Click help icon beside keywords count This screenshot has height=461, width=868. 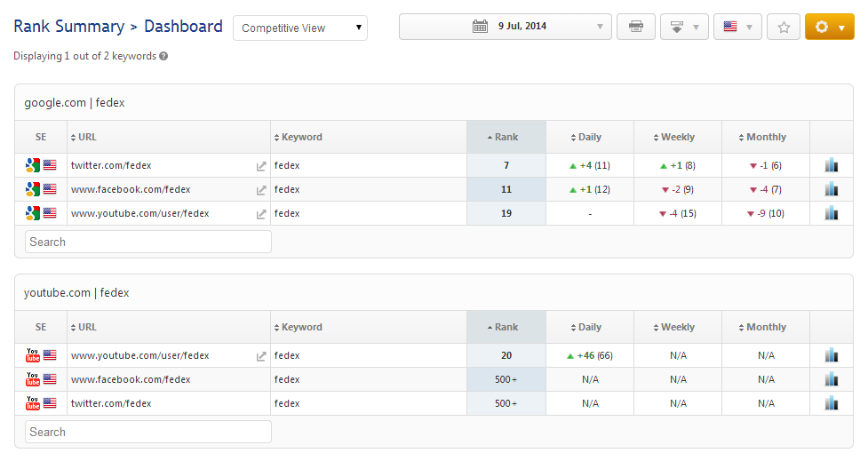click(163, 56)
